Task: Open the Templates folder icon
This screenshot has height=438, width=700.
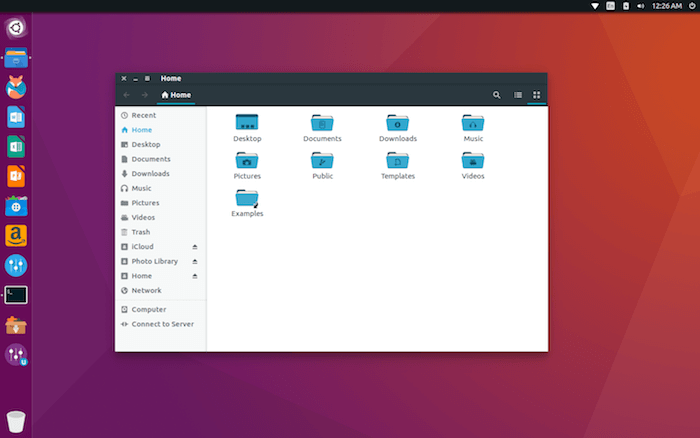Action: click(x=397, y=160)
